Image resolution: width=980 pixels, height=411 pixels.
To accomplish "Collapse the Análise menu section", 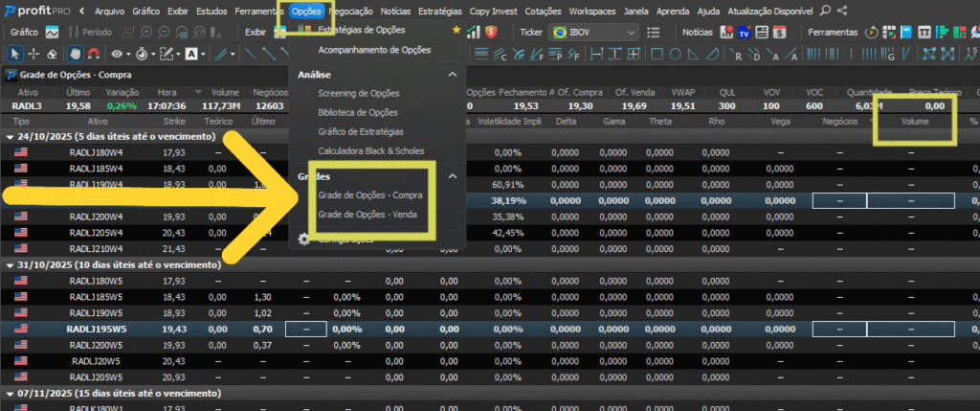I will tap(454, 74).
